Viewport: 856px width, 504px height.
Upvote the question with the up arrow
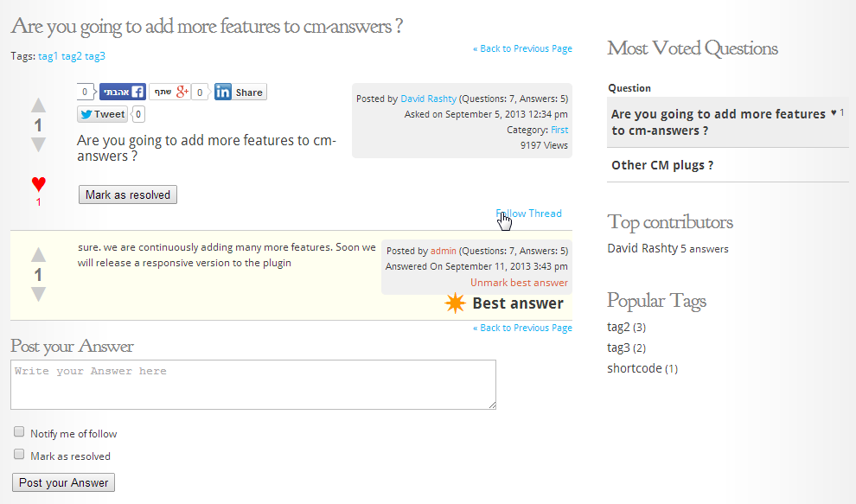(x=38, y=105)
